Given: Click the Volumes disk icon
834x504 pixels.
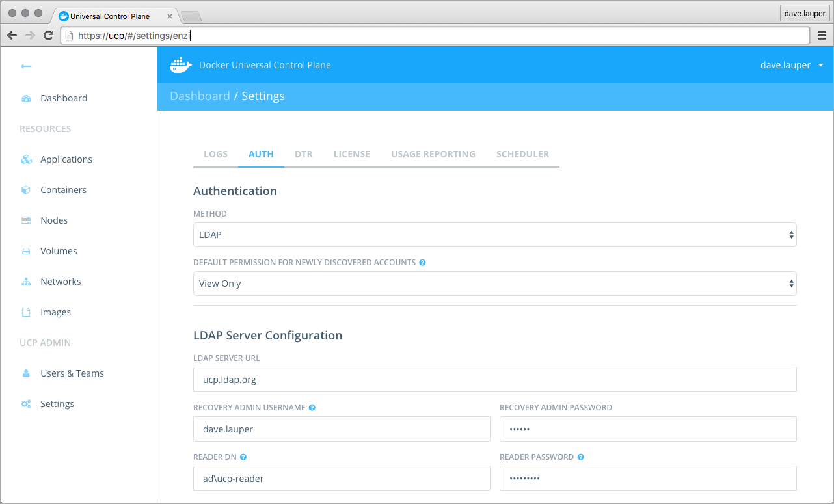Looking at the screenshot, I should click(x=26, y=252).
